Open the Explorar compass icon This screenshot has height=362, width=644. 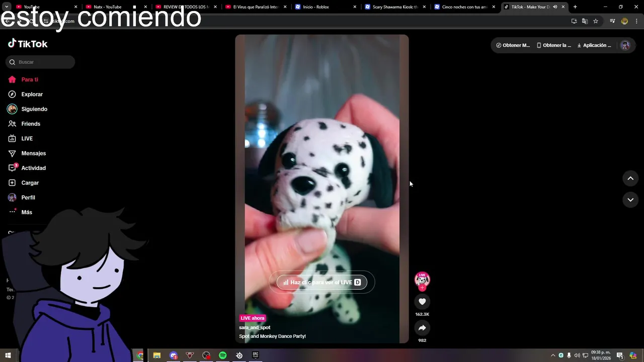tap(12, 94)
